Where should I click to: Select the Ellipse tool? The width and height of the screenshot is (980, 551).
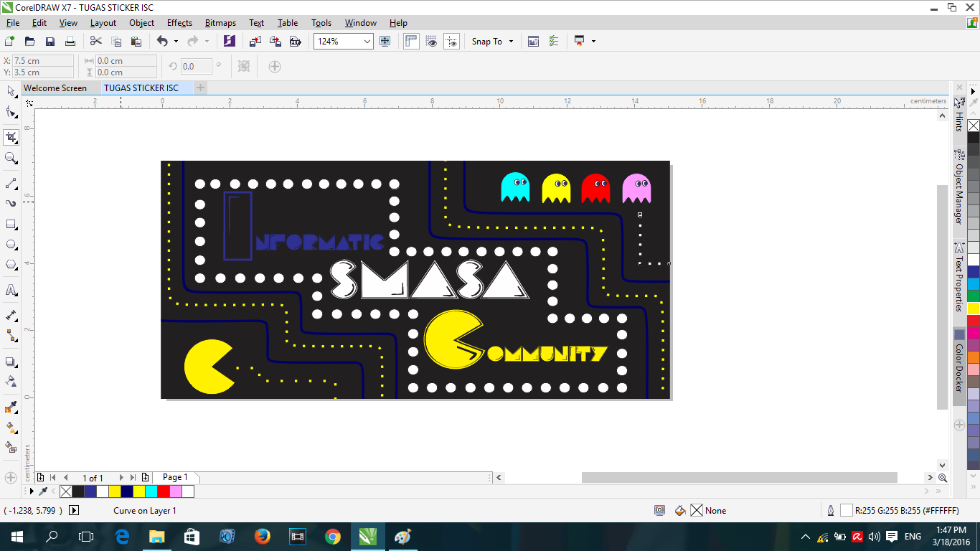point(11,244)
